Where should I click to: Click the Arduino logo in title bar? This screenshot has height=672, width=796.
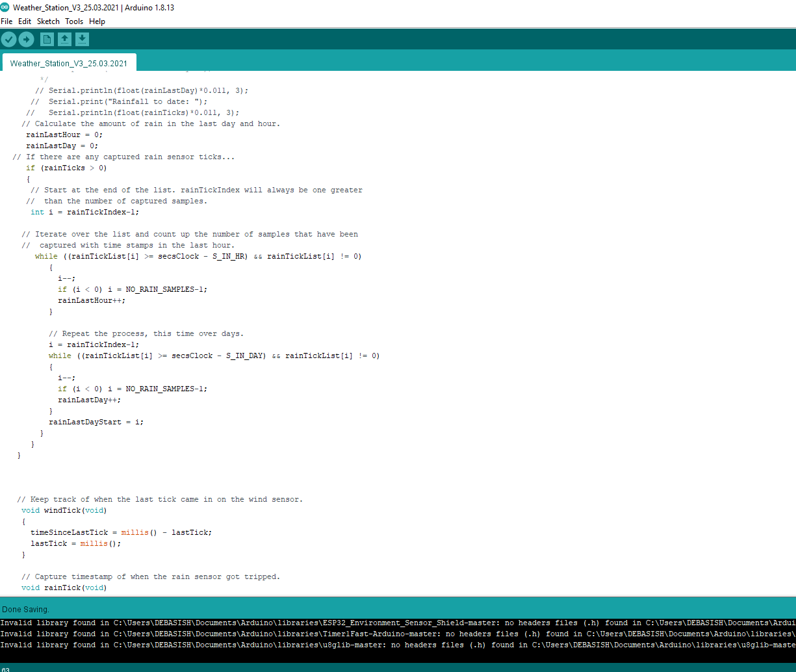coord(5,8)
